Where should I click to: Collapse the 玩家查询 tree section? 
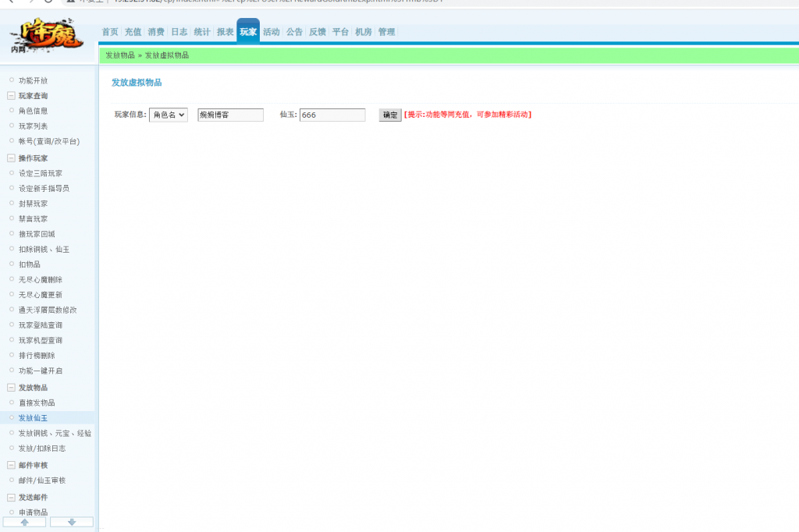11,96
